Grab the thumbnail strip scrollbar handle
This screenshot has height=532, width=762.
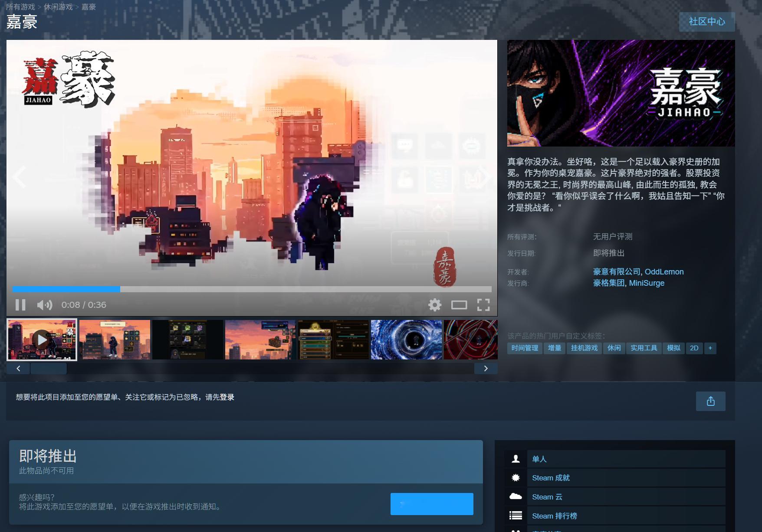point(49,369)
